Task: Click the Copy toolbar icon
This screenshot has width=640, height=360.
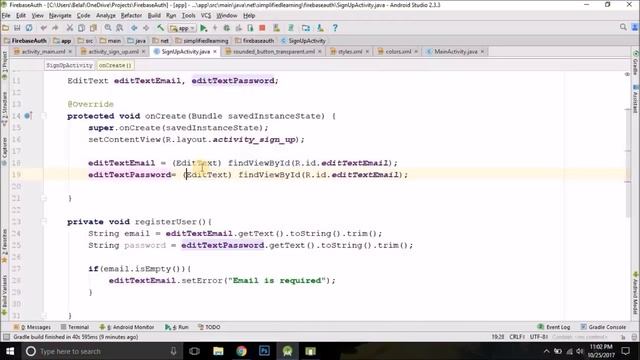Action: (x=82, y=28)
